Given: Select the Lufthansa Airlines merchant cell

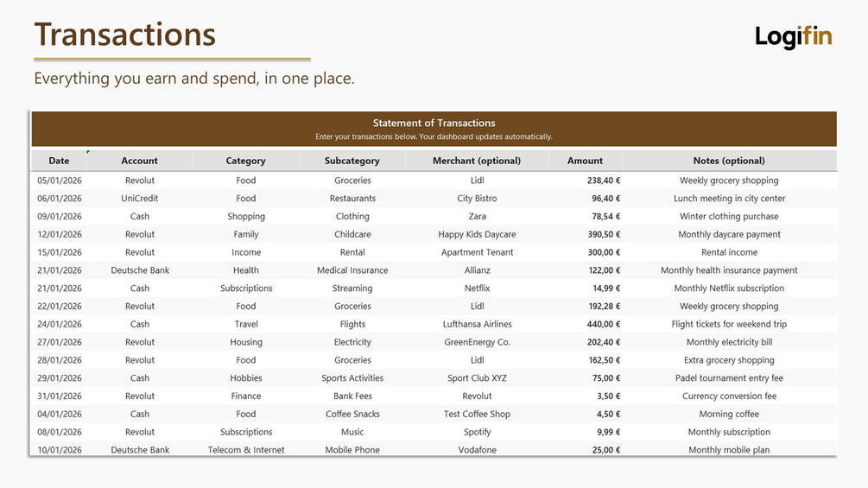Looking at the screenshot, I should tap(477, 324).
